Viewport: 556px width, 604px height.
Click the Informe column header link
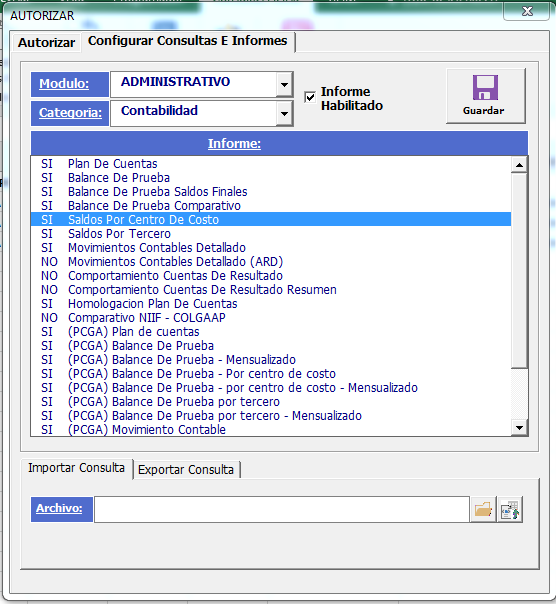tap(234, 144)
